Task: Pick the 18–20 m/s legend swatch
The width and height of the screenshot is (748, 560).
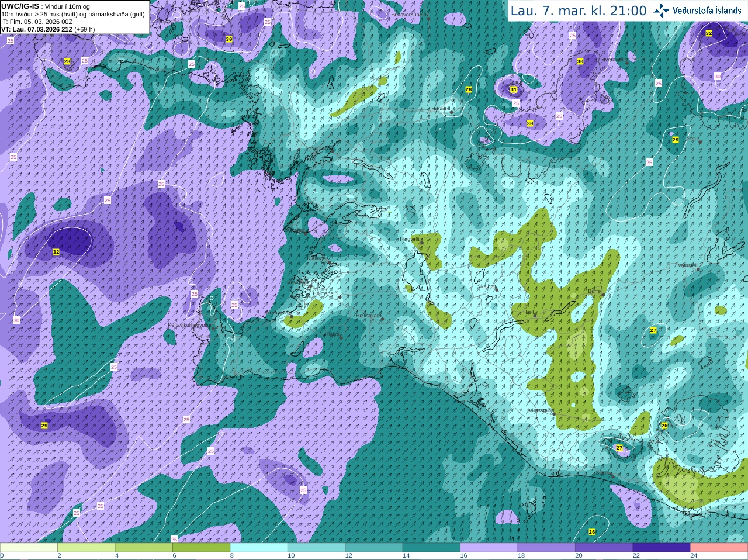Action: tap(546, 548)
